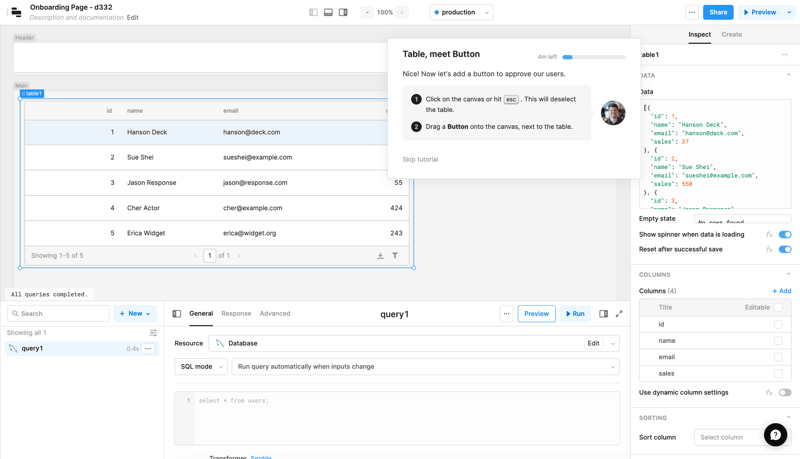This screenshot has height=459, width=800.
Task: Toggle Reset after successful save
Action: 785,249
